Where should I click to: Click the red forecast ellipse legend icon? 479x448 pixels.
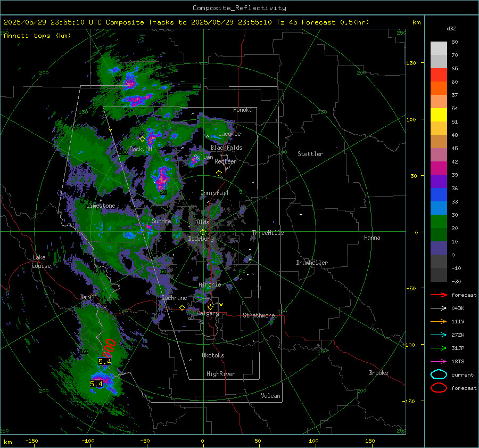[x=439, y=388]
